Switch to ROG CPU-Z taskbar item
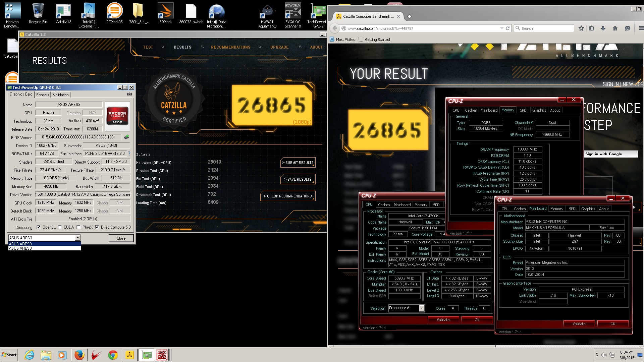Image resolution: width=644 pixels, height=362 pixels. coord(162,355)
